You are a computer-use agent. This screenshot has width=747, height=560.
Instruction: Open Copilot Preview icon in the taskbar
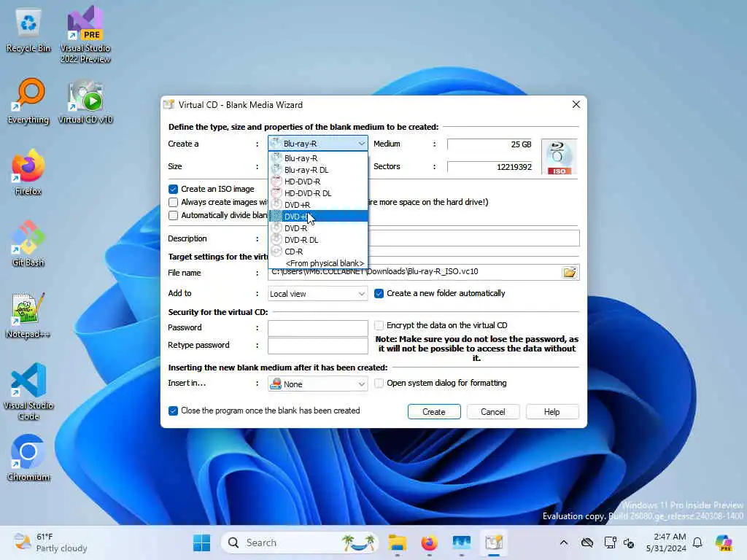pyautogui.click(x=723, y=542)
